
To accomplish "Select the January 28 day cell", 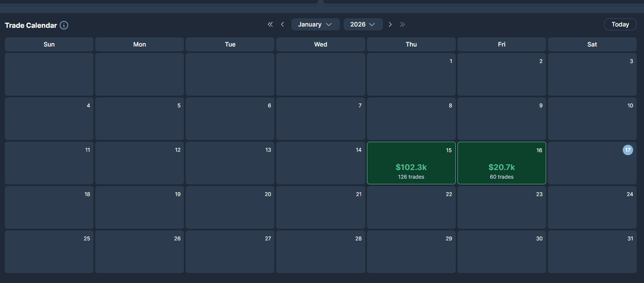I will (320, 252).
